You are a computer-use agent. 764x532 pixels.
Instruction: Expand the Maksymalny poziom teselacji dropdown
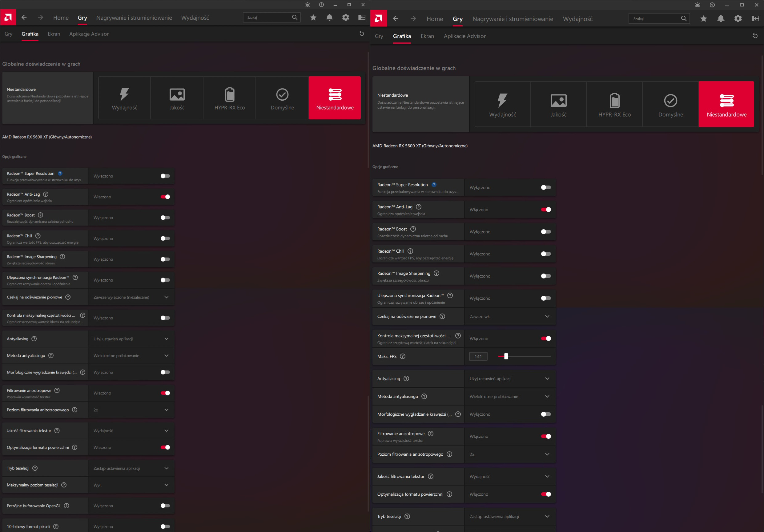click(131, 485)
